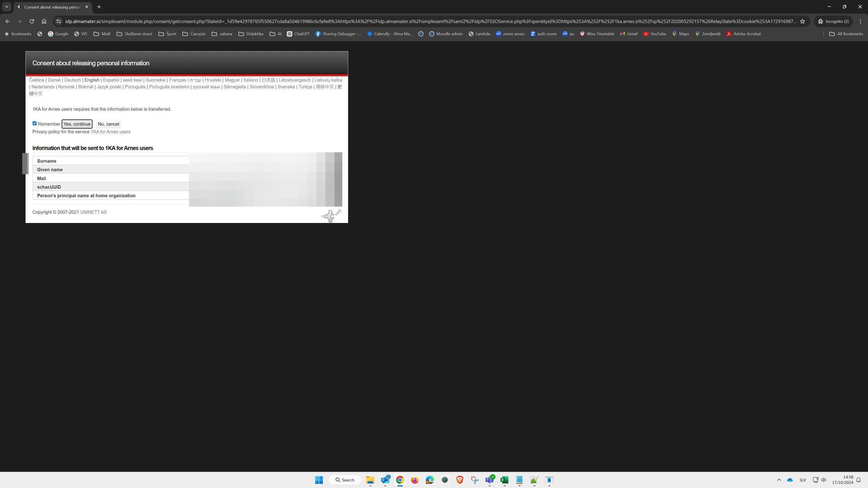Open Microsoft Teams from the taskbar
868x488 pixels.
click(x=489, y=480)
